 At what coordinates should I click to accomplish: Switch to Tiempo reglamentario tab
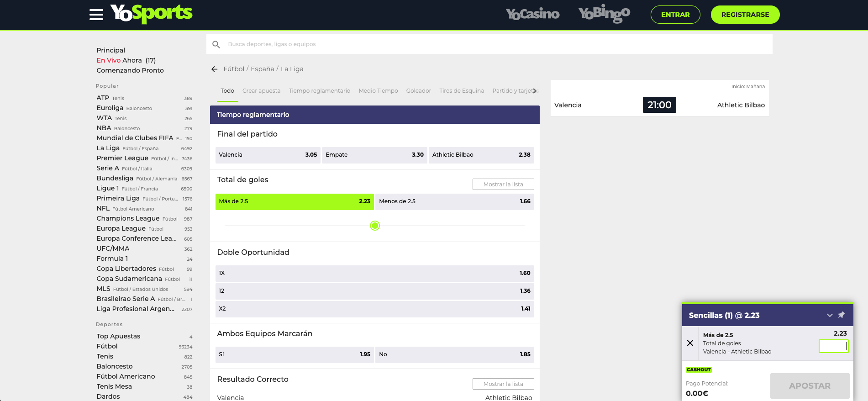click(320, 91)
